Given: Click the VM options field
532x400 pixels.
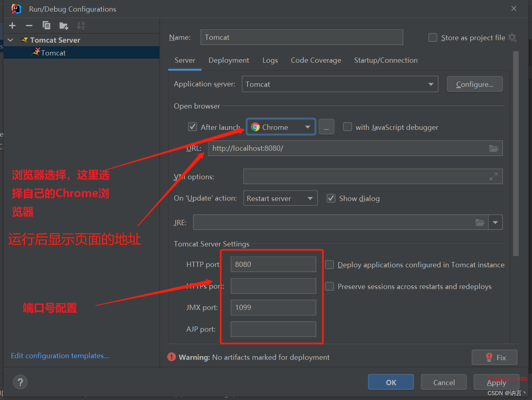Looking at the screenshot, I should pyautogui.click(x=373, y=176).
